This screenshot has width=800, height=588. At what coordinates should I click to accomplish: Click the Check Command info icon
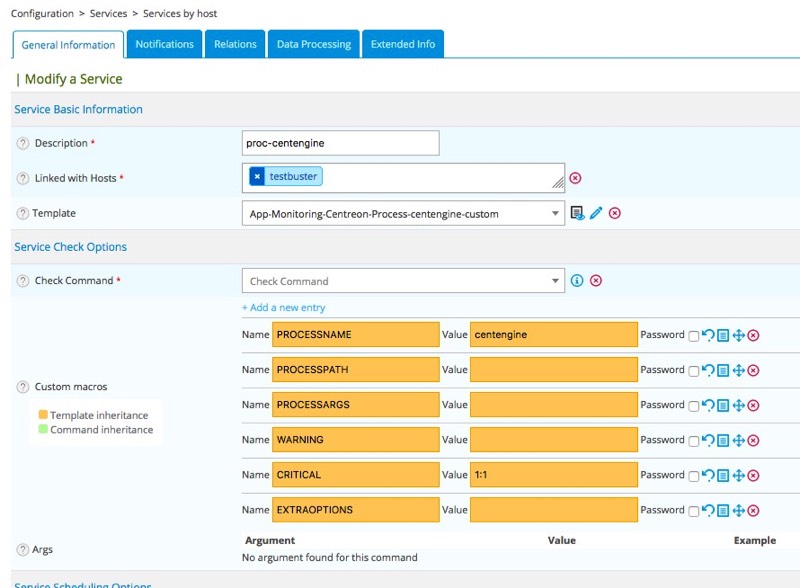pos(577,281)
